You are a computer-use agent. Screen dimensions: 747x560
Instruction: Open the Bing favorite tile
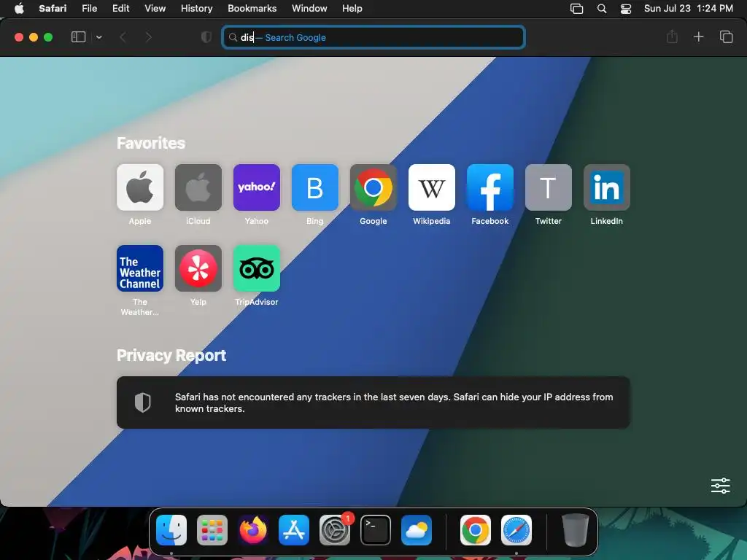(x=315, y=187)
